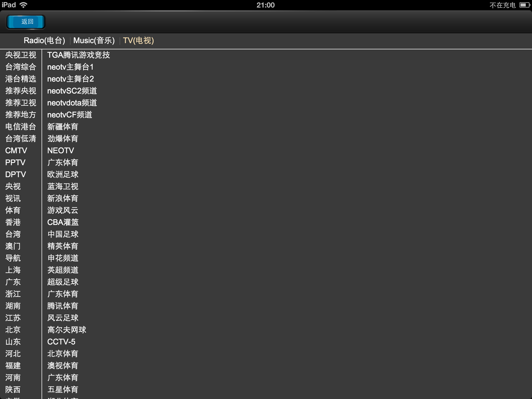Select 港台精选 category
The height and width of the screenshot is (399, 532).
click(21, 79)
